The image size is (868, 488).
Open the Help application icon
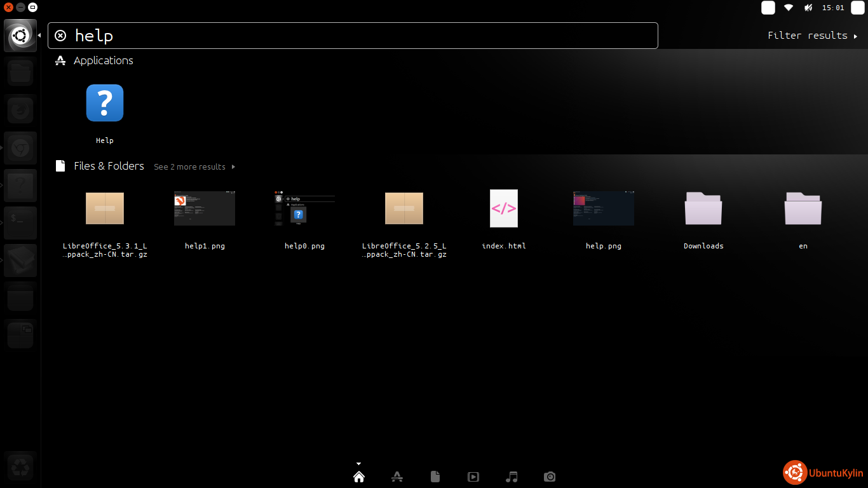(105, 103)
